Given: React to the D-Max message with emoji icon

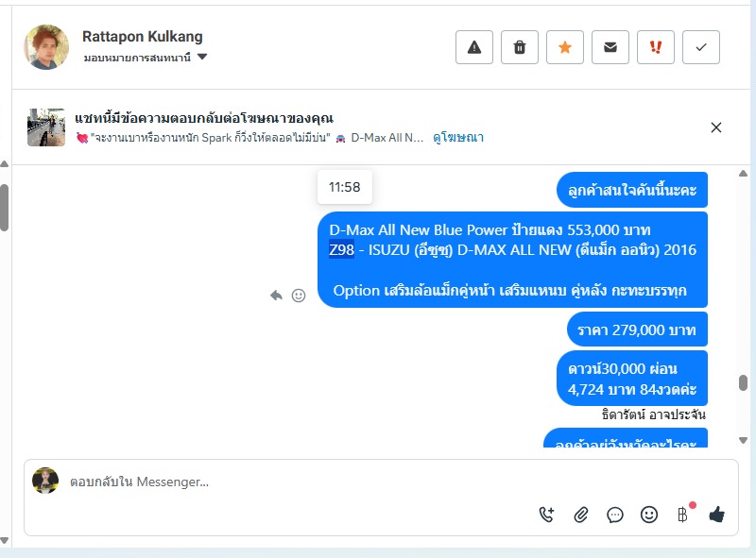Looking at the screenshot, I should (x=299, y=296).
